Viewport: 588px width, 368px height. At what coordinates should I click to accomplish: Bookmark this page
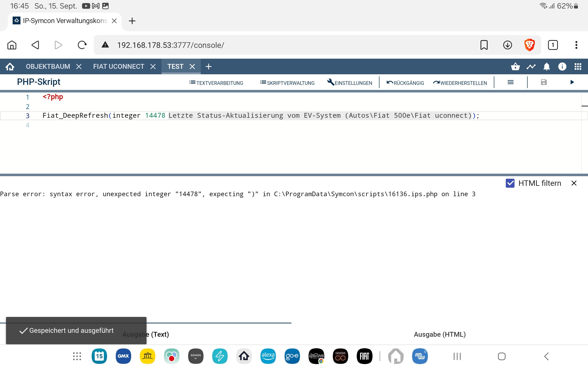[484, 45]
